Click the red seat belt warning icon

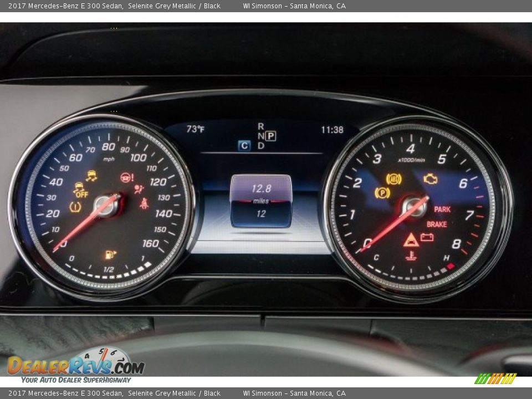[144, 203]
